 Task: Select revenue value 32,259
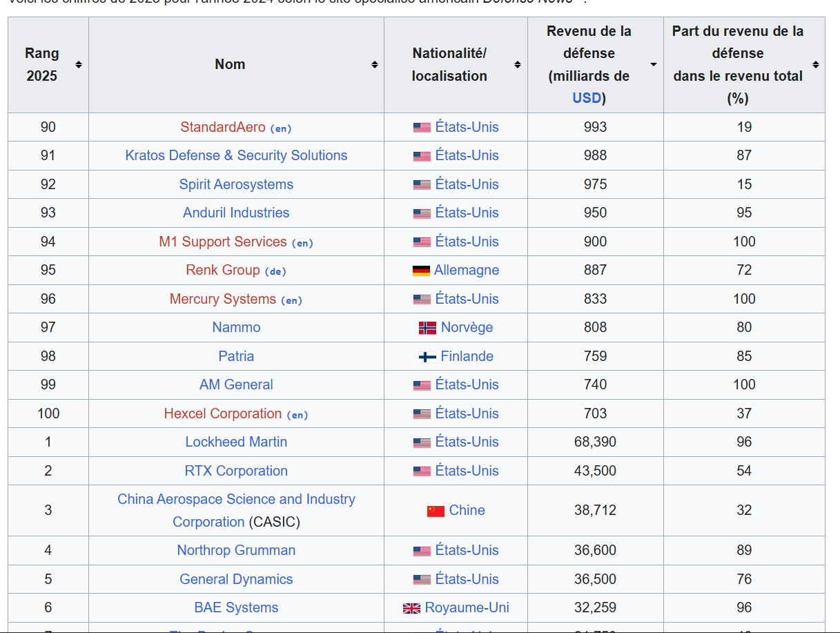595,607
